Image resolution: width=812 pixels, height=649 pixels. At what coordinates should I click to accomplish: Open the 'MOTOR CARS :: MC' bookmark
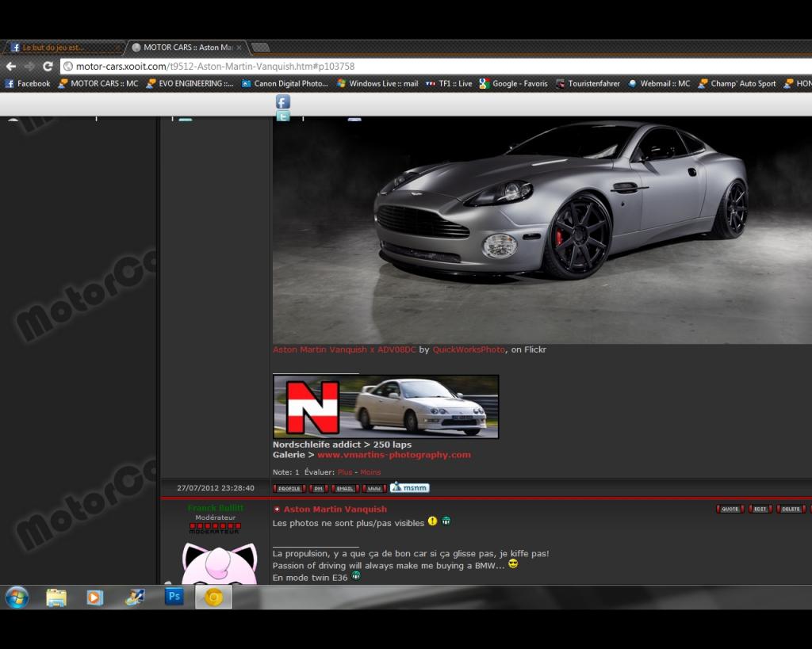point(98,83)
